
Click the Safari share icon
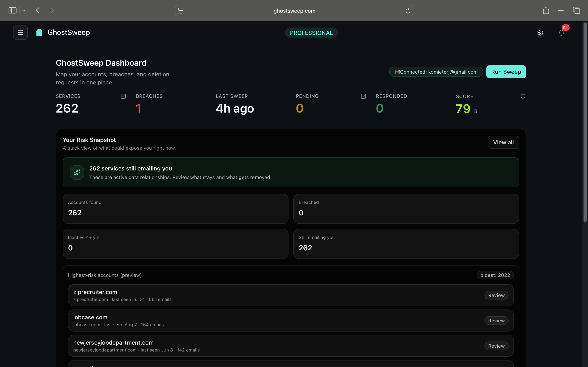pos(546,10)
